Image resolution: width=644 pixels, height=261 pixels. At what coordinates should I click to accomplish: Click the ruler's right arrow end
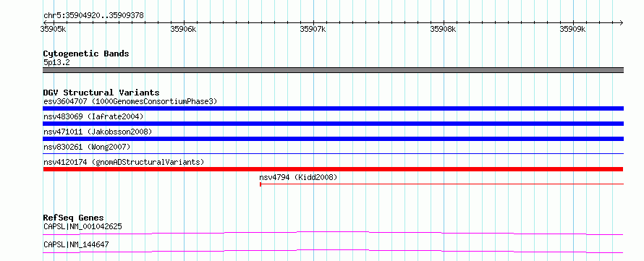pyautogui.click(x=621, y=22)
